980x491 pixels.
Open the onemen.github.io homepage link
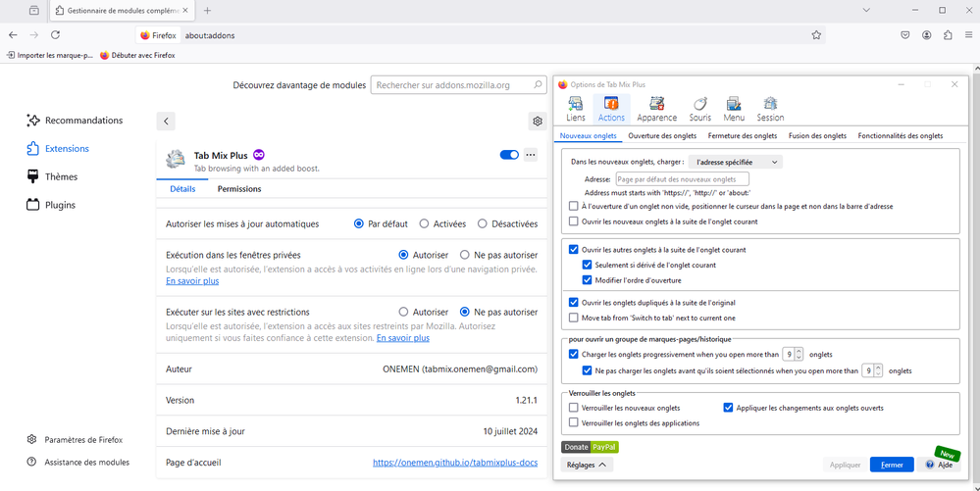(x=455, y=463)
